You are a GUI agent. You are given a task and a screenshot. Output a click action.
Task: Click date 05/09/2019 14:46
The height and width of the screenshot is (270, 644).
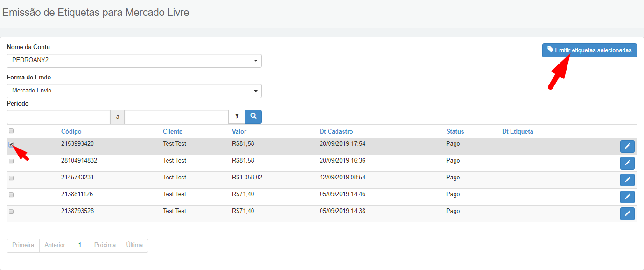(x=343, y=194)
